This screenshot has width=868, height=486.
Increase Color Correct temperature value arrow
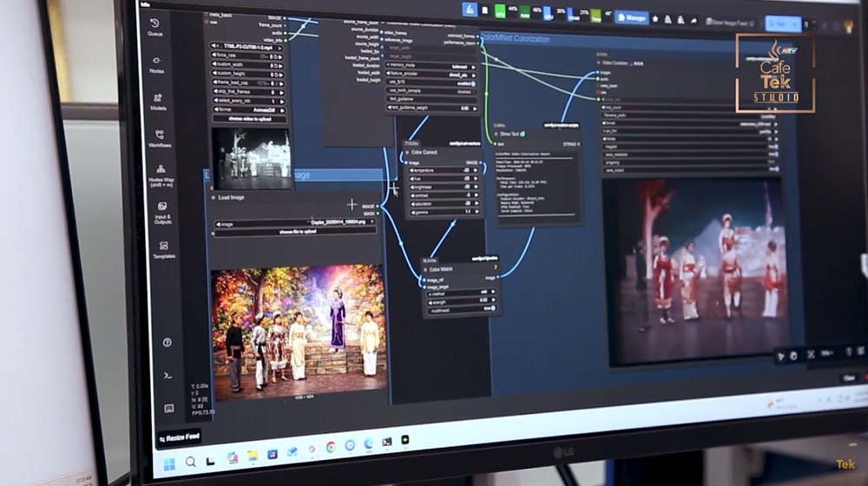click(476, 170)
